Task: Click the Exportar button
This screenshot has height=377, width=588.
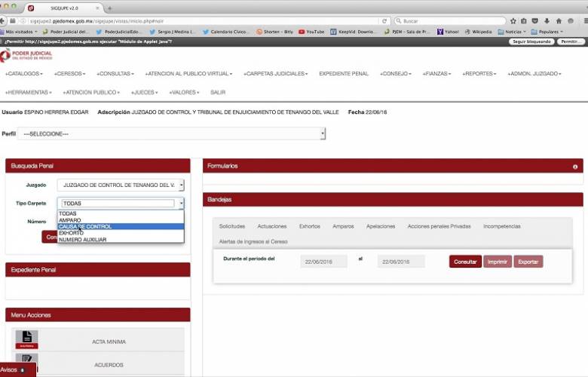Action: (528, 262)
